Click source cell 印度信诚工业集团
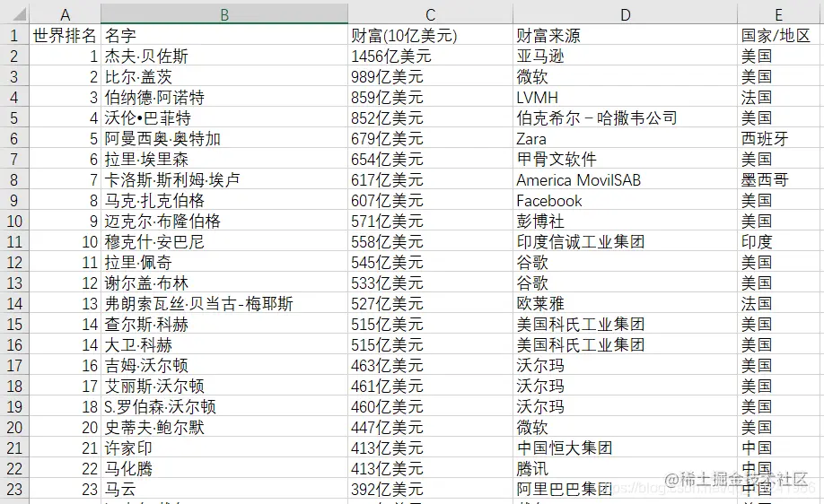 click(625, 241)
